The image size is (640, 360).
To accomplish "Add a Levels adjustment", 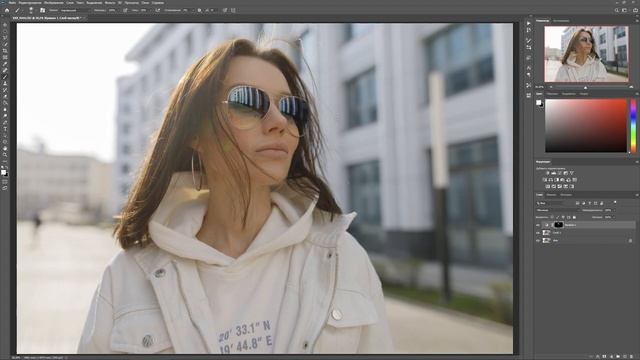I will (x=554, y=173).
